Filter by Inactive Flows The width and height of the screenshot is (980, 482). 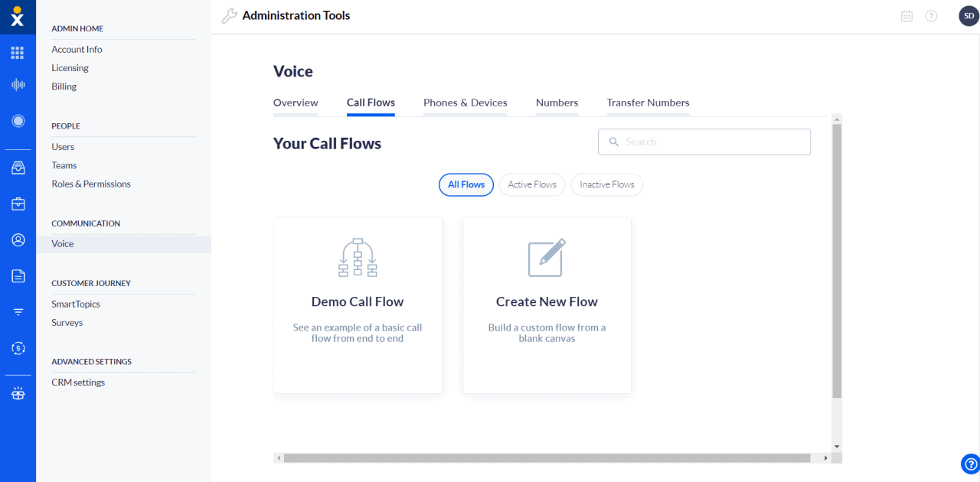coord(606,184)
